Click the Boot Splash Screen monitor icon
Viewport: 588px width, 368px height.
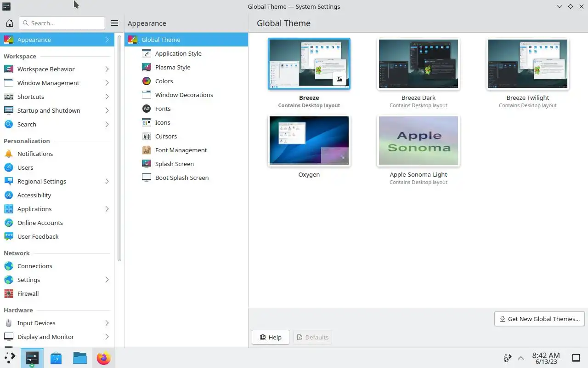point(147,178)
